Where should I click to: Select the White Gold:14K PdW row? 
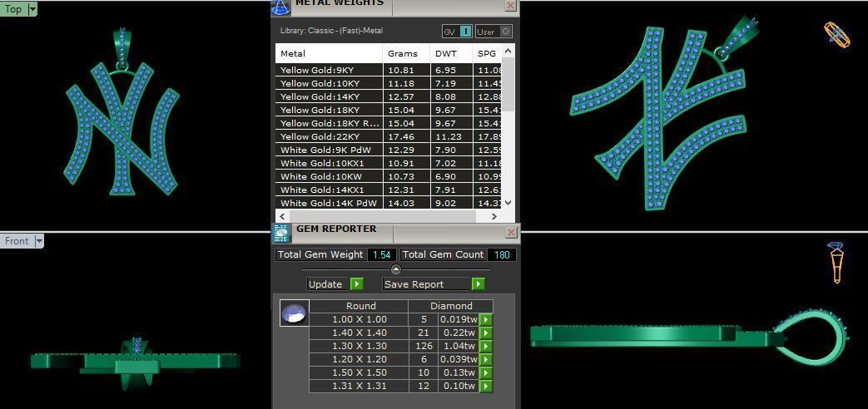click(389, 203)
